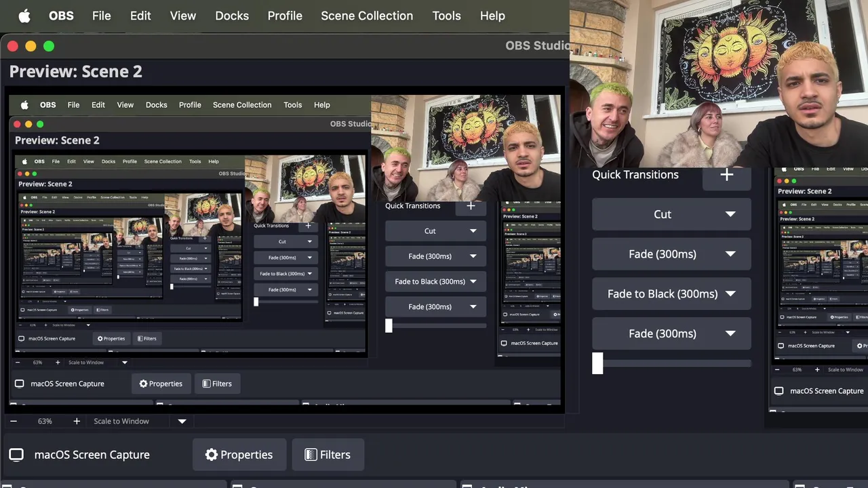Click the large Preview: Scene 2 title

(75, 71)
